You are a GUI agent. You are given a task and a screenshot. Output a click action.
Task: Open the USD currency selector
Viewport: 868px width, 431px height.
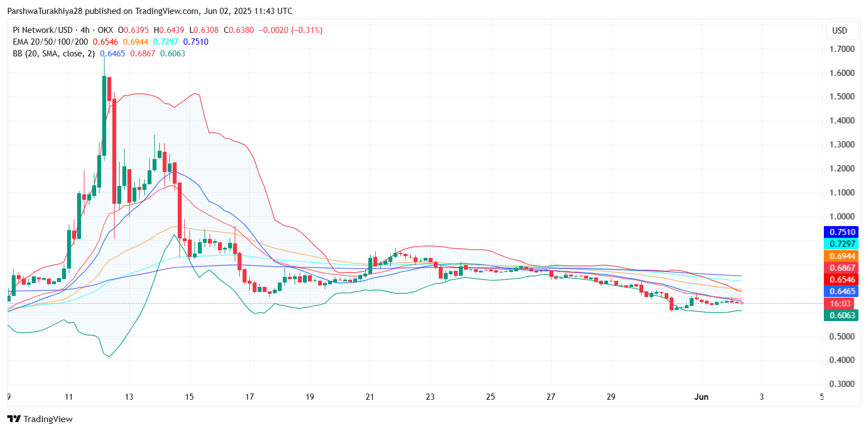pos(839,31)
